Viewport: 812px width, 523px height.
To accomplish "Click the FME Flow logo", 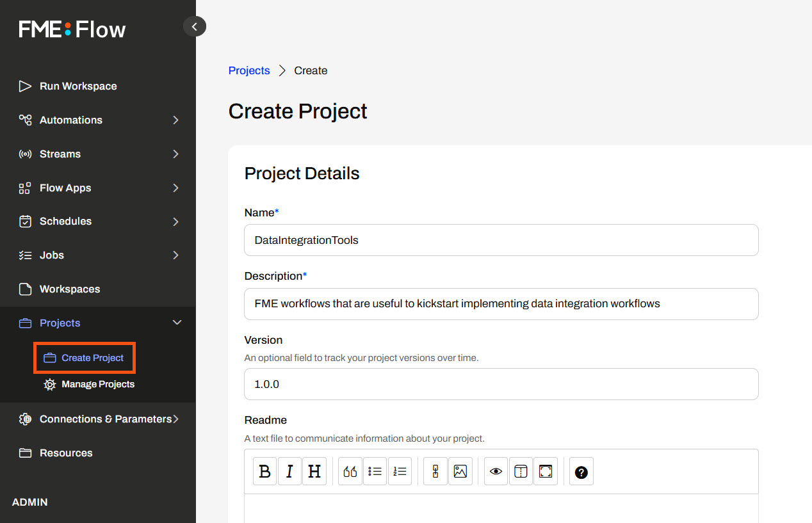I will [72, 29].
